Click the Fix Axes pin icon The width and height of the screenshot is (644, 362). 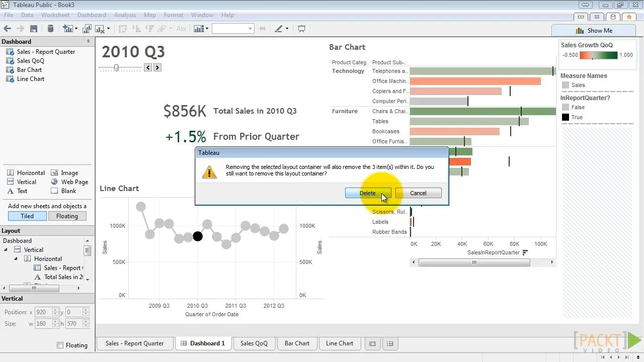[x=262, y=29]
